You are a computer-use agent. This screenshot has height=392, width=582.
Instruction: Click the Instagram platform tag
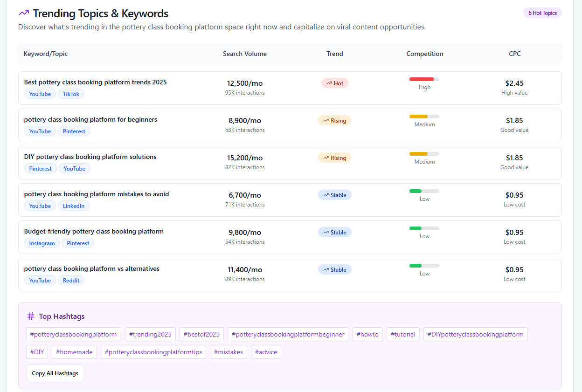point(42,243)
